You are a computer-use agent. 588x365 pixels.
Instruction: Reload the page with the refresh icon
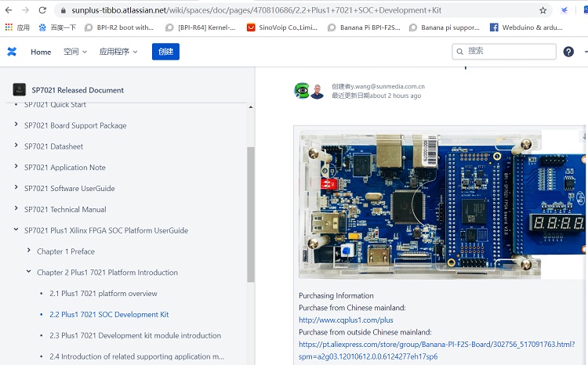click(42, 10)
